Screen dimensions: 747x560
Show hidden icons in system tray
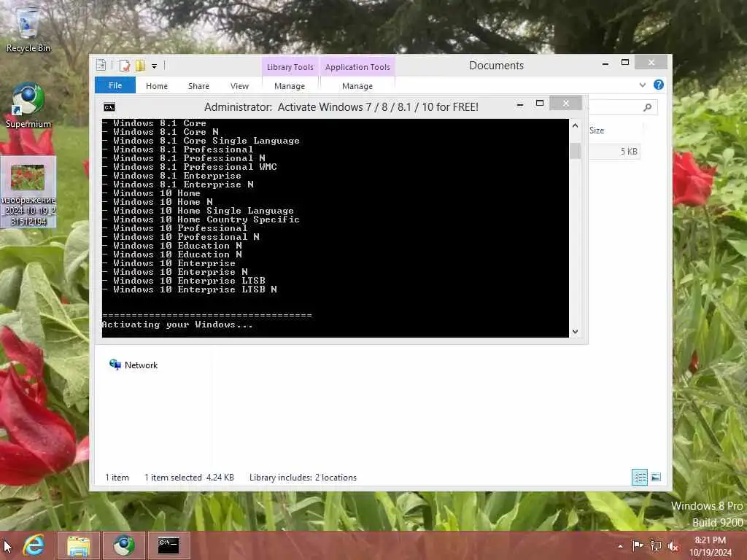pos(620,546)
